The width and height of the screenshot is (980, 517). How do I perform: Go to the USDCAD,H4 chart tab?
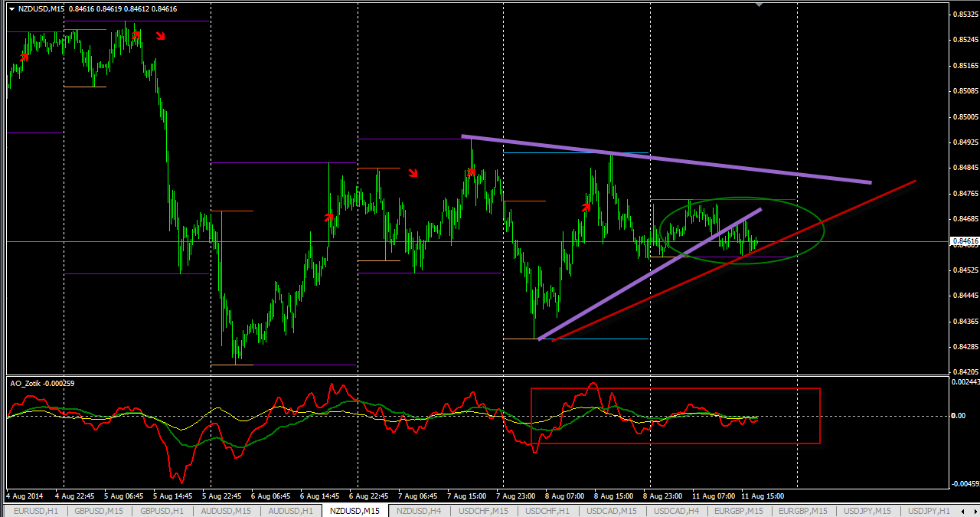677,511
